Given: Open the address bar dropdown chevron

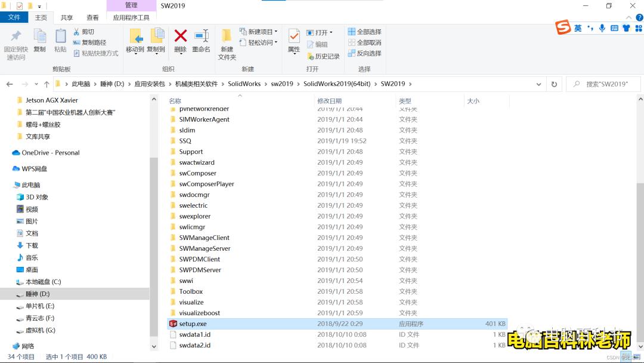Looking at the screenshot, I should tap(538, 84).
